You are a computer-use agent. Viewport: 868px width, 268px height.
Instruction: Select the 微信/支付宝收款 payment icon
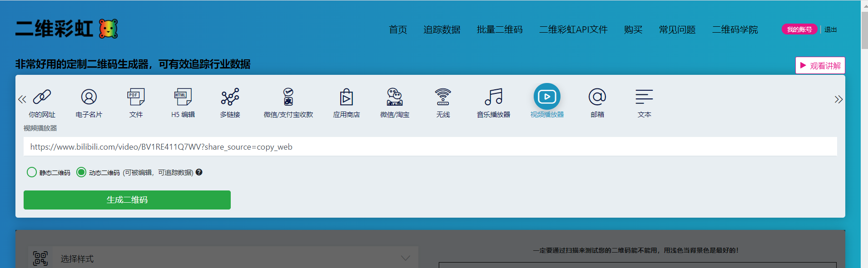[288, 97]
